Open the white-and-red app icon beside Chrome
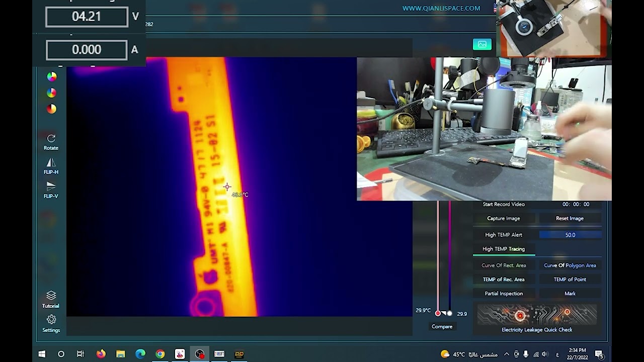Viewport: 644px width, 362px height. [x=180, y=354]
